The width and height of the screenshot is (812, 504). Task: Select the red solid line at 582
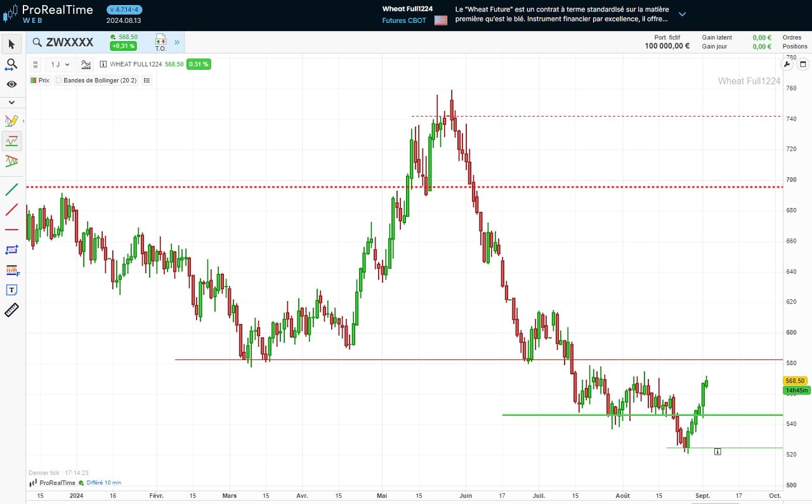(x=479, y=360)
